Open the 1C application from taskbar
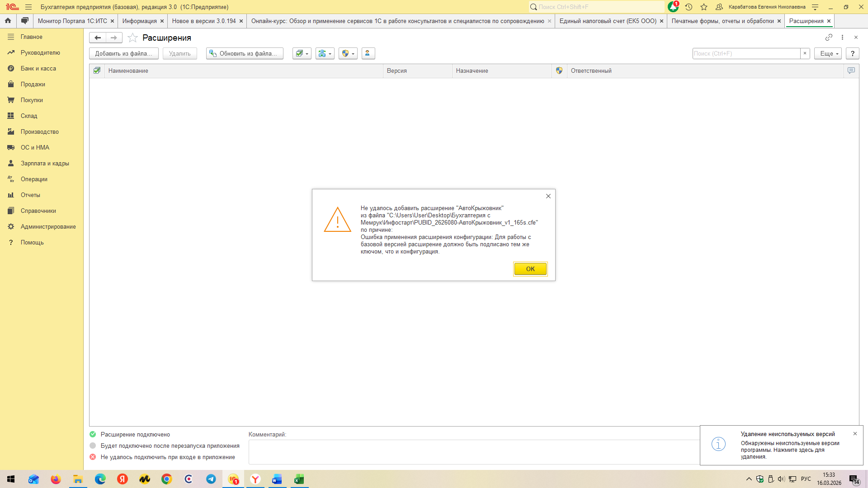This screenshot has height=488, width=868. [x=233, y=479]
